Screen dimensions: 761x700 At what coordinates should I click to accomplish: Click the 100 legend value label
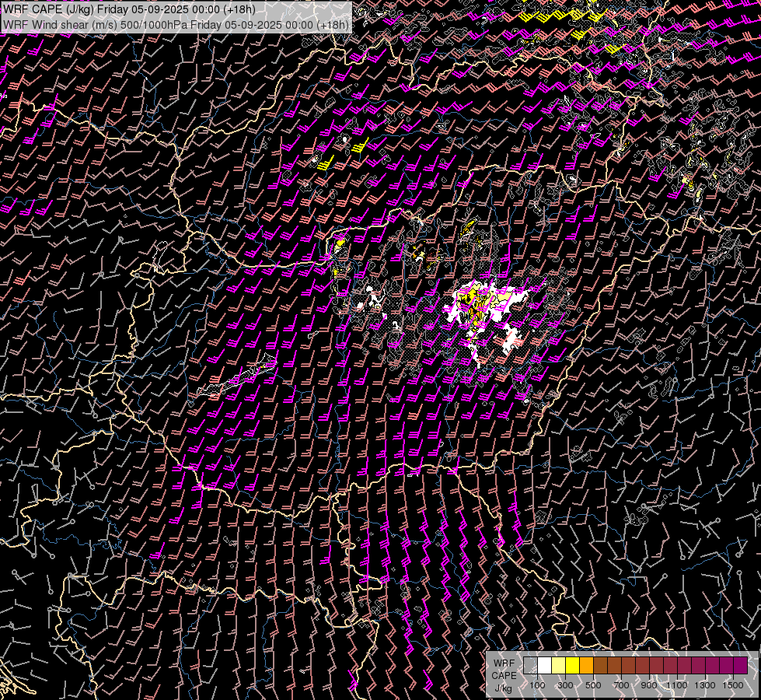[537, 685]
